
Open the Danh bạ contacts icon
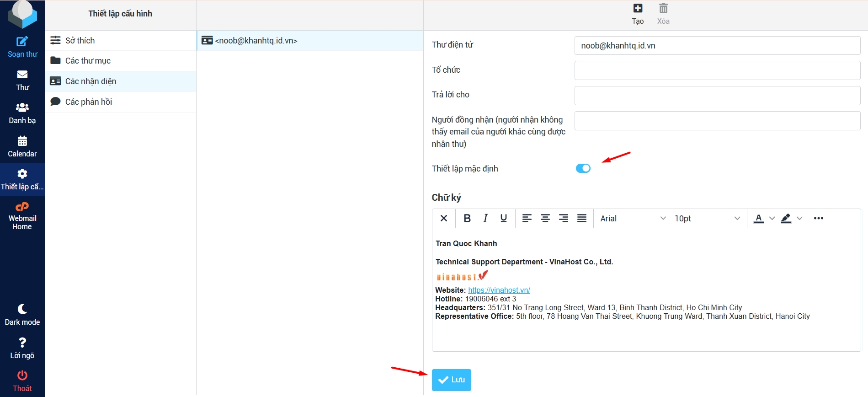point(22,108)
